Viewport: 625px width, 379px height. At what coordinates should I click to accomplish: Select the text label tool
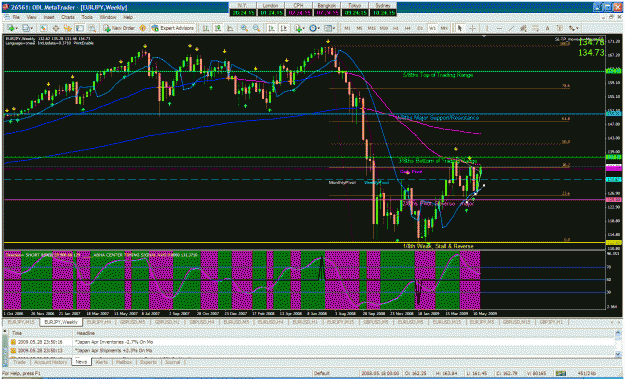point(559,28)
